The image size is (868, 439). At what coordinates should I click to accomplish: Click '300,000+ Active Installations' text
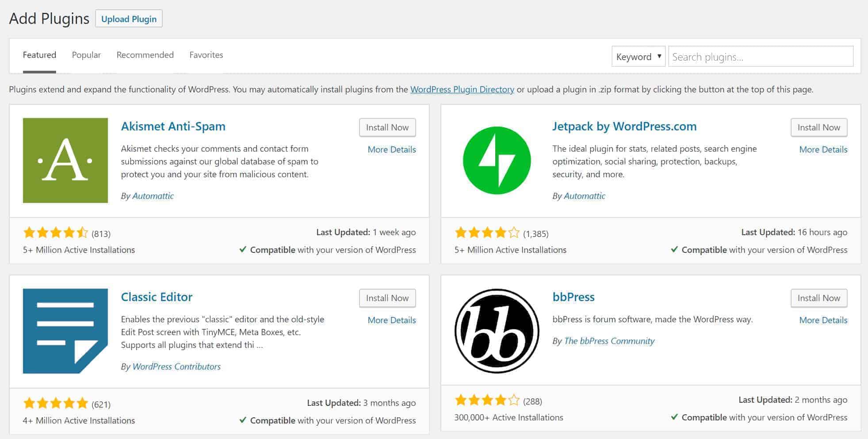tap(509, 417)
